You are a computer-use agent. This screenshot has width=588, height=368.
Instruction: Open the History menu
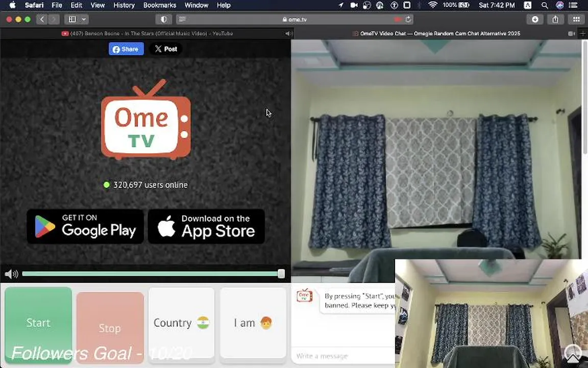[x=124, y=5]
